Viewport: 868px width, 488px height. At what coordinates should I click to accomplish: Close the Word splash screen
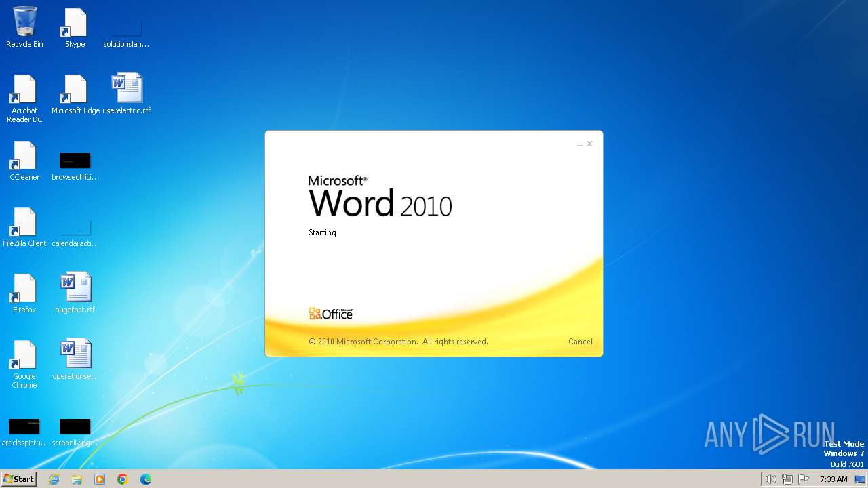tap(589, 144)
